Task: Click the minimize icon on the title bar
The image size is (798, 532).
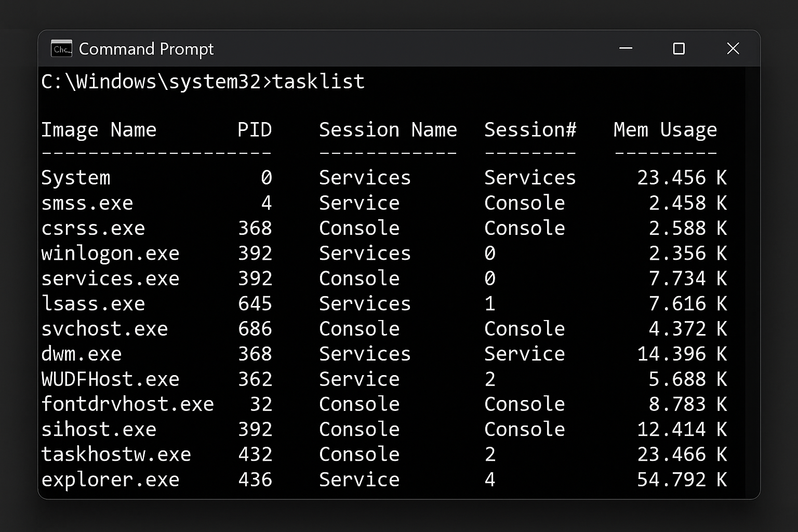Action: pyautogui.click(x=626, y=48)
